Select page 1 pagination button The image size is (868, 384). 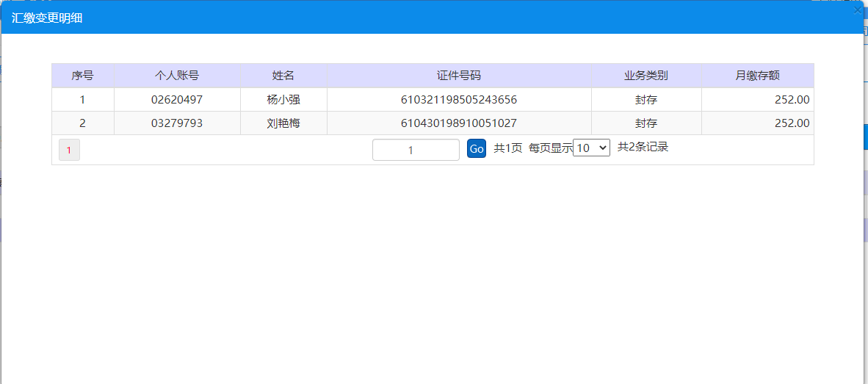point(69,150)
